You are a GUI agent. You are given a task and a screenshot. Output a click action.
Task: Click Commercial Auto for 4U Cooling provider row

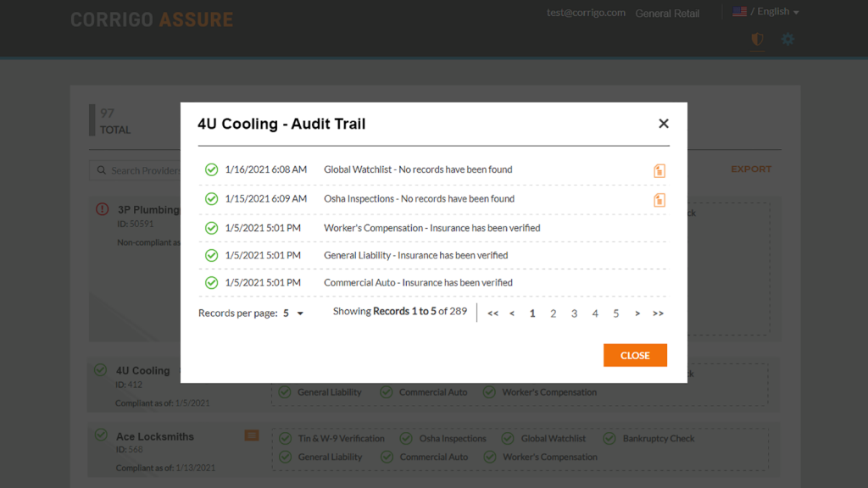point(433,392)
